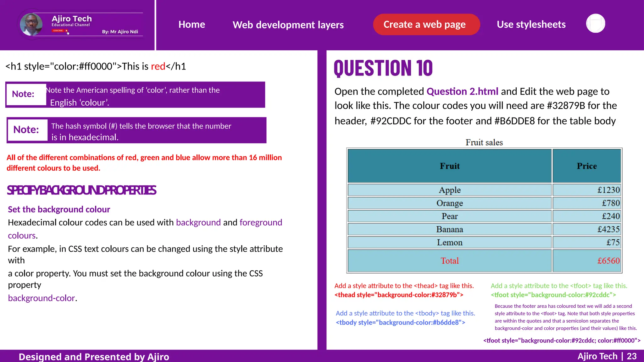Click the presenter profile photo
Screen dimensions: 644x362
click(31, 24)
